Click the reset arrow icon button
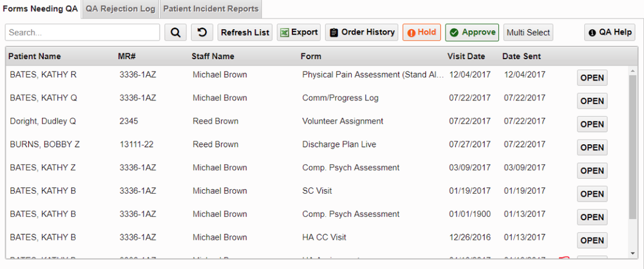Viewport: 644px width, 269px height. (x=202, y=32)
